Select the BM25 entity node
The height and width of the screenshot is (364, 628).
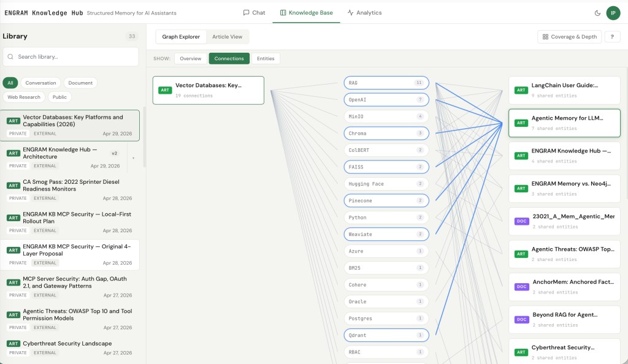386,268
